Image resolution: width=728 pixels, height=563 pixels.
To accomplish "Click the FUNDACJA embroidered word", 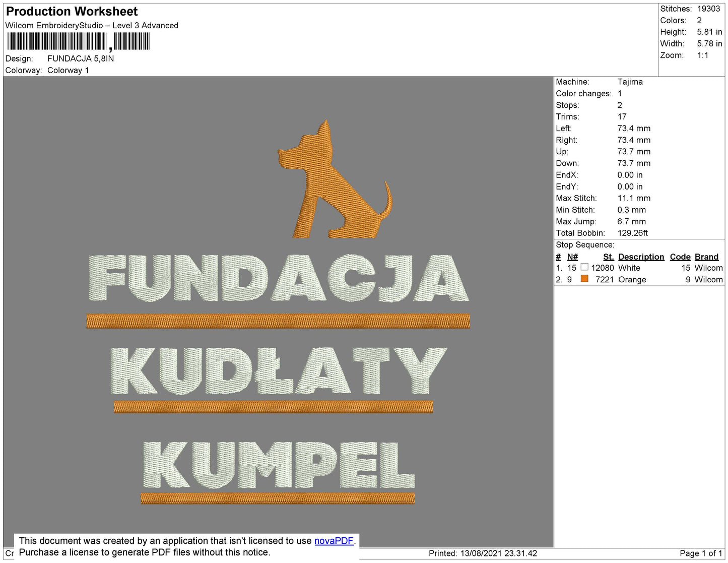I will pos(279,278).
